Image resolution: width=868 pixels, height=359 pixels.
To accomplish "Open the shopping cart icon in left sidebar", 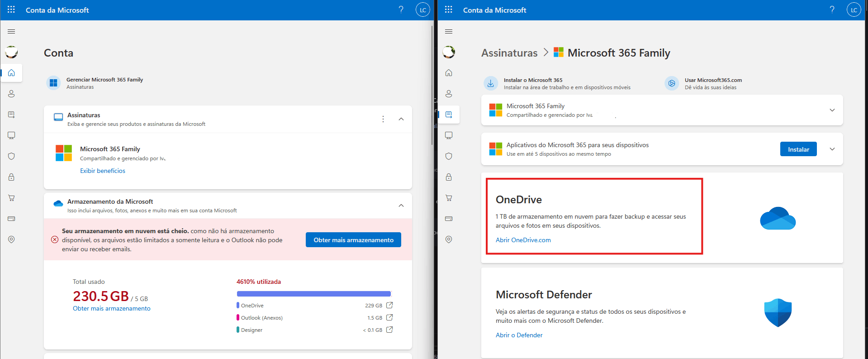I will [11, 198].
